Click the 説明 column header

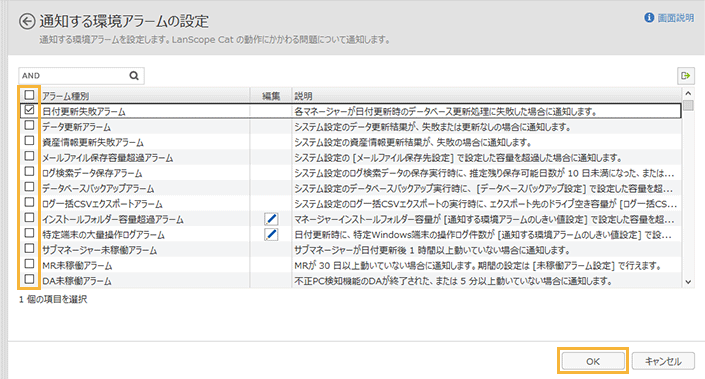(x=303, y=96)
